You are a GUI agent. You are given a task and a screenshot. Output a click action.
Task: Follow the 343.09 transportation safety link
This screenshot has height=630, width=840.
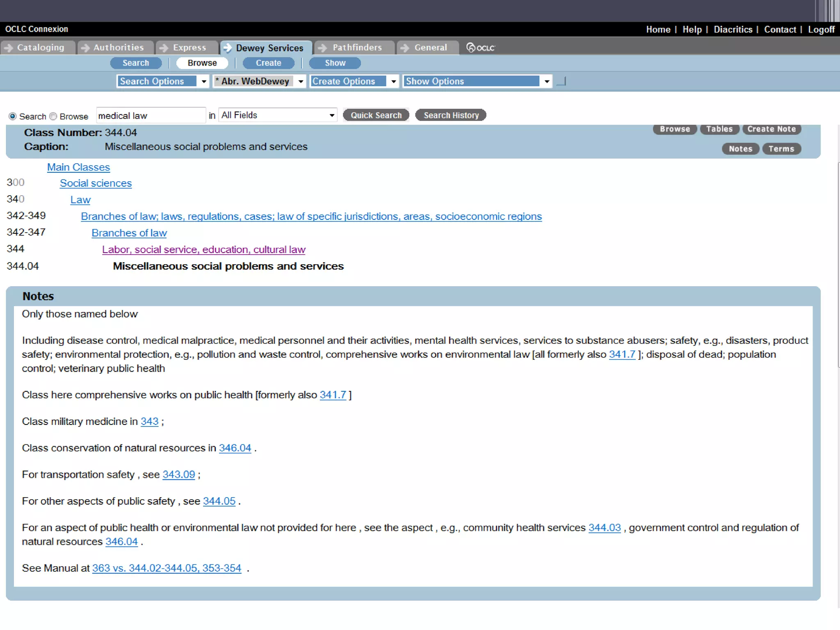click(178, 475)
